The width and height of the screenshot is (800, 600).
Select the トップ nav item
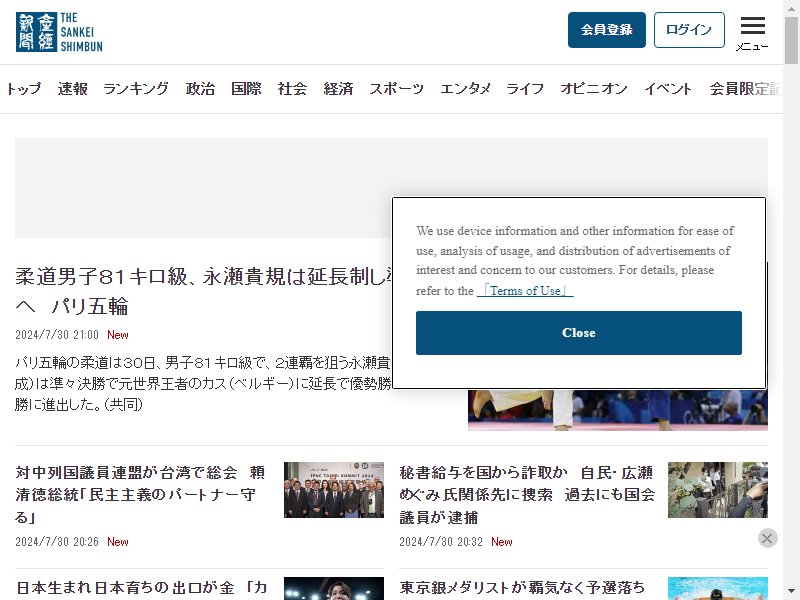(x=23, y=89)
